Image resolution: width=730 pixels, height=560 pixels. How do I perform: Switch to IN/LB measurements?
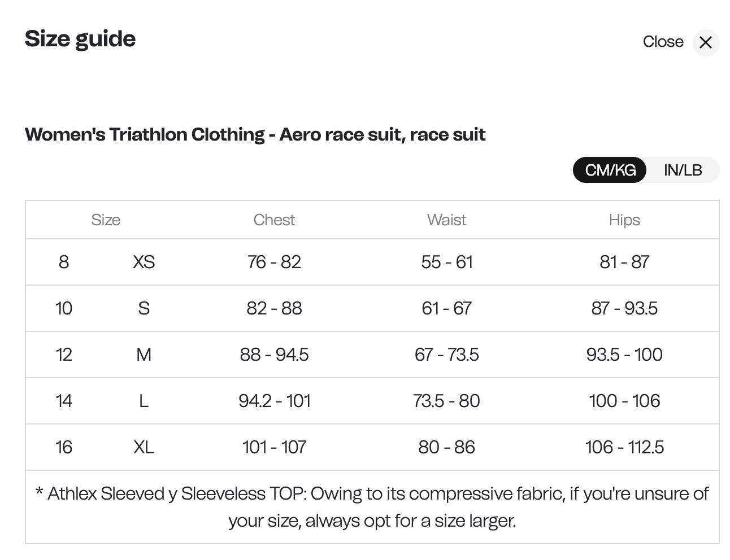pos(681,169)
